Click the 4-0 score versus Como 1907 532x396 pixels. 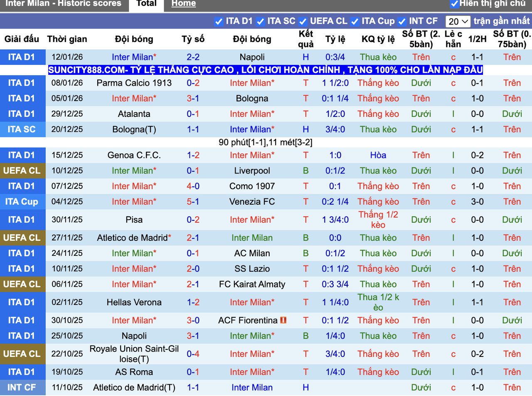coord(193,186)
